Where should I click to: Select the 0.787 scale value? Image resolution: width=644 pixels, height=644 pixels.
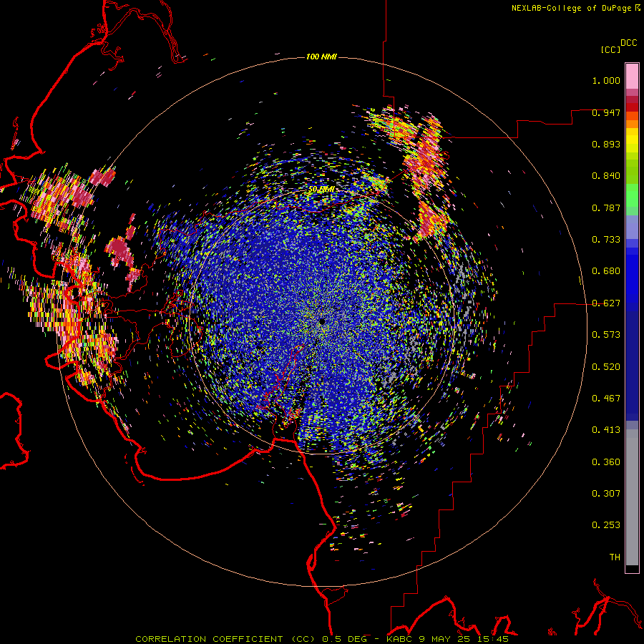click(x=606, y=208)
